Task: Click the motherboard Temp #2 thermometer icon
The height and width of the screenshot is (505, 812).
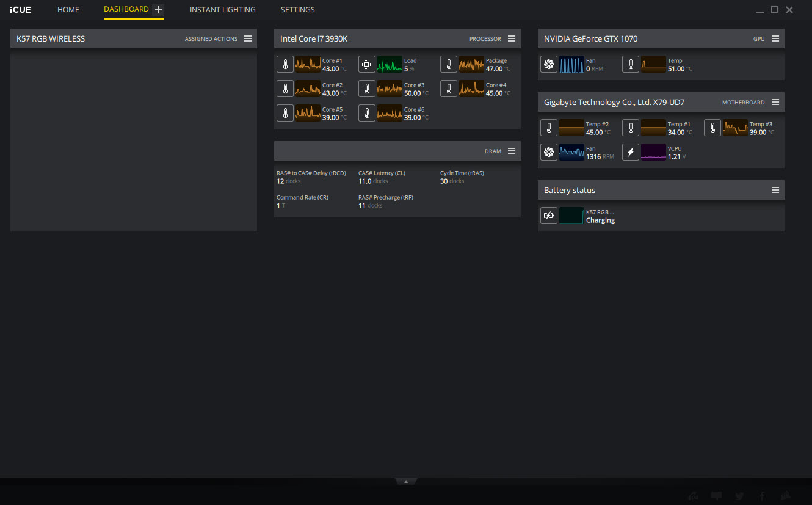Action: [x=548, y=128]
